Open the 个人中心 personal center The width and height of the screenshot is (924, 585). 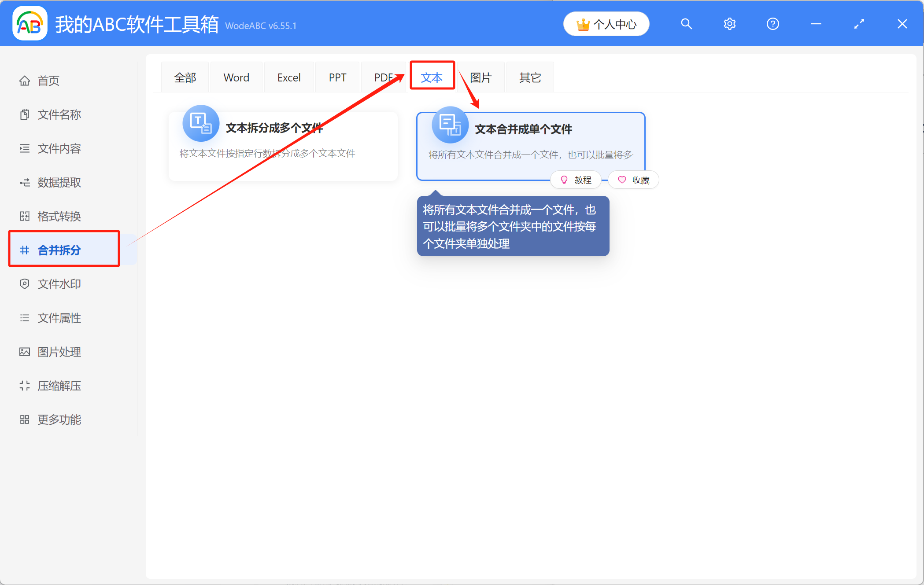pos(606,24)
